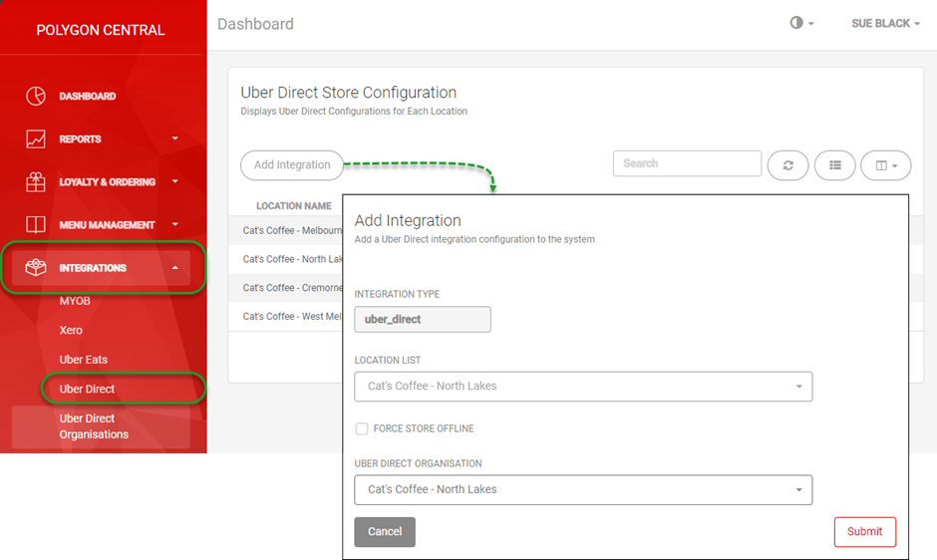
Task: Open the columns selector dropdown button
Action: pyautogui.click(x=886, y=165)
